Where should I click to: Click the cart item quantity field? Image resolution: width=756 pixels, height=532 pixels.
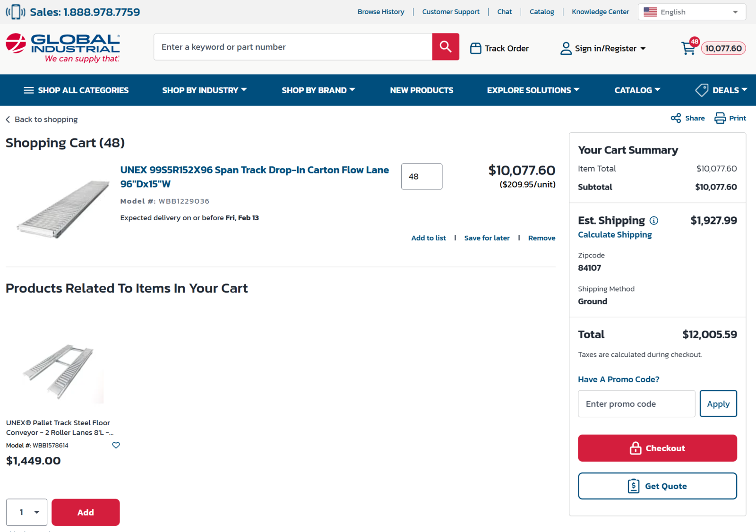pyautogui.click(x=421, y=177)
